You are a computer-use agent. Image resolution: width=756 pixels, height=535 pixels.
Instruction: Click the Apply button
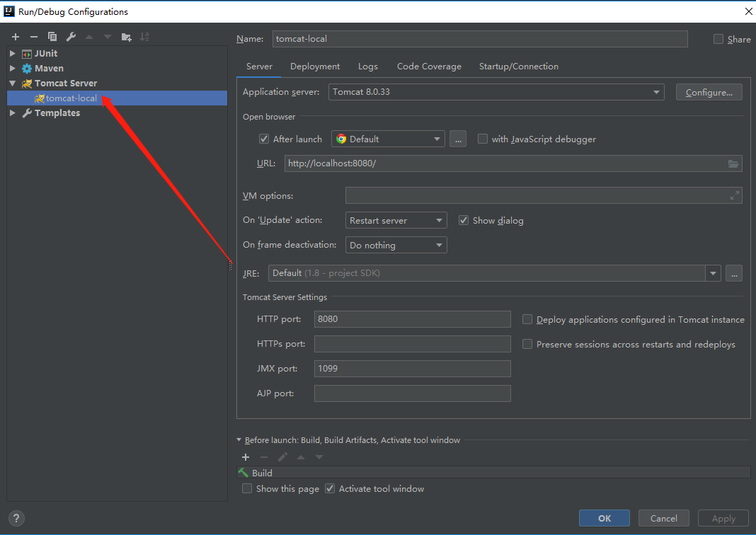tap(723, 518)
